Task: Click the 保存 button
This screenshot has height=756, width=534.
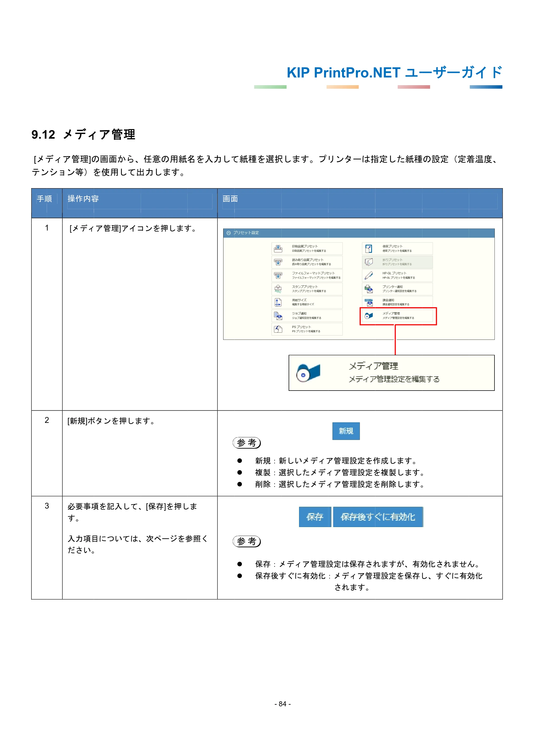Action: [x=315, y=517]
